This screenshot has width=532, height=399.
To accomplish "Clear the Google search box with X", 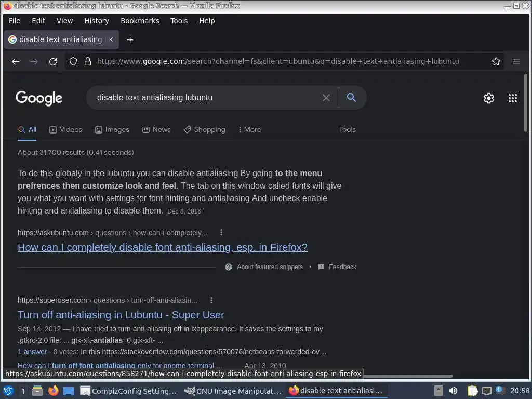I will pyautogui.click(x=326, y=98).
